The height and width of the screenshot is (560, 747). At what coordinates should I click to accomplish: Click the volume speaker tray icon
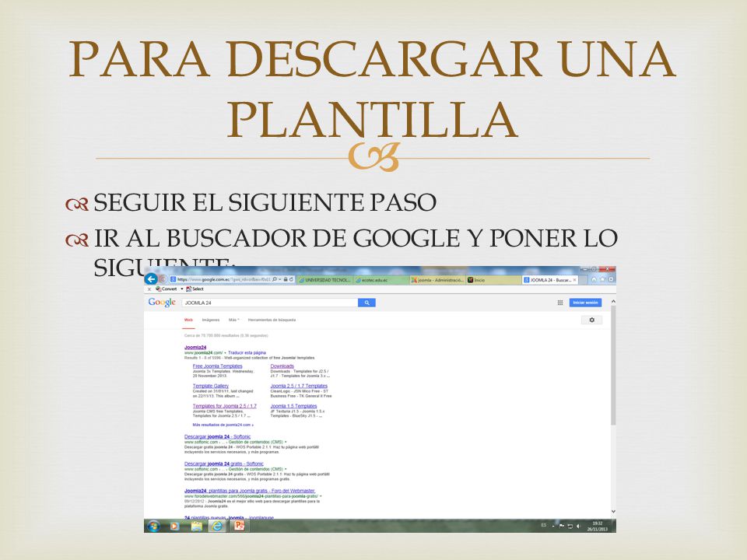(x=579, y=527)
